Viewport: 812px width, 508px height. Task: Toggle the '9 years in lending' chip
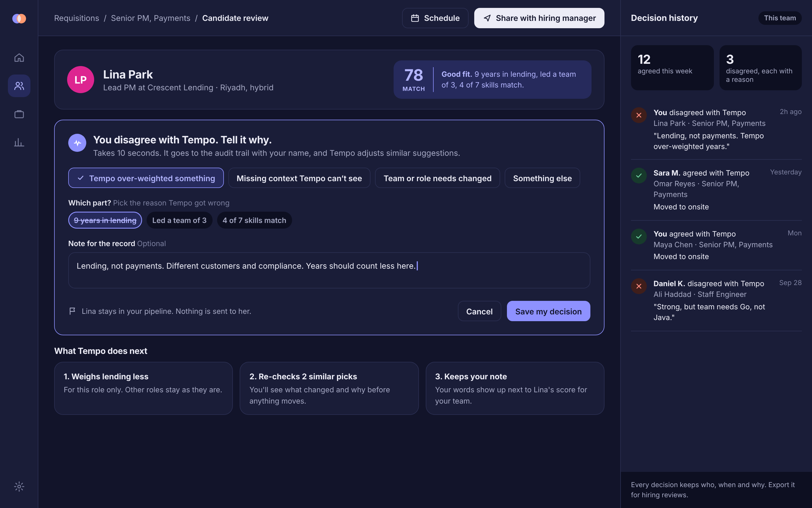pos(105,220)
